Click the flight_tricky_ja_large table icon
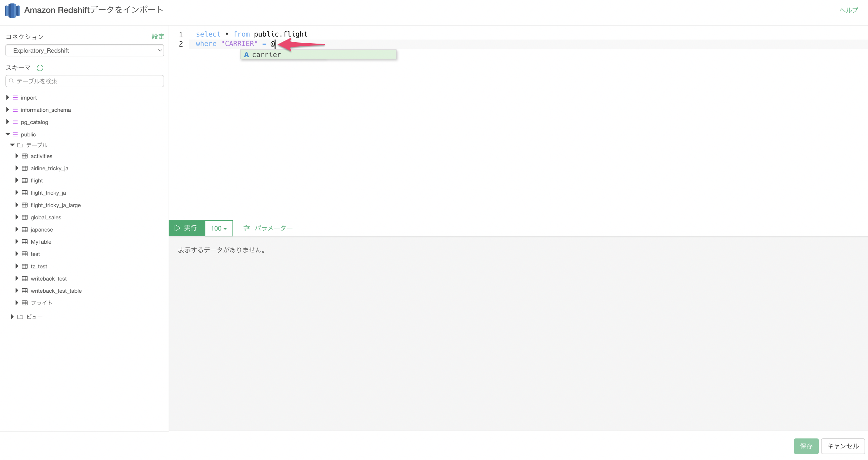 (25, 205)
